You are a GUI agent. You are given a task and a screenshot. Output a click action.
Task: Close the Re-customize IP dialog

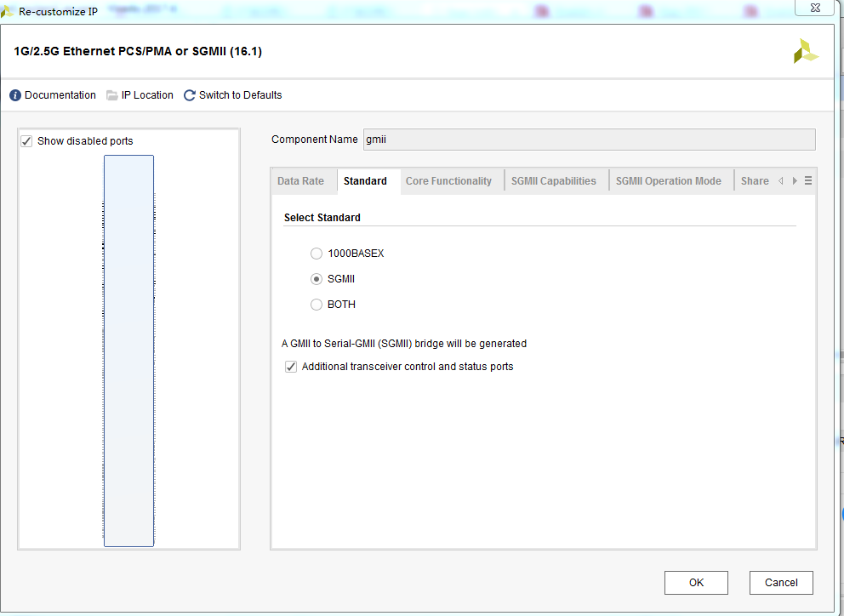point(815,8)
